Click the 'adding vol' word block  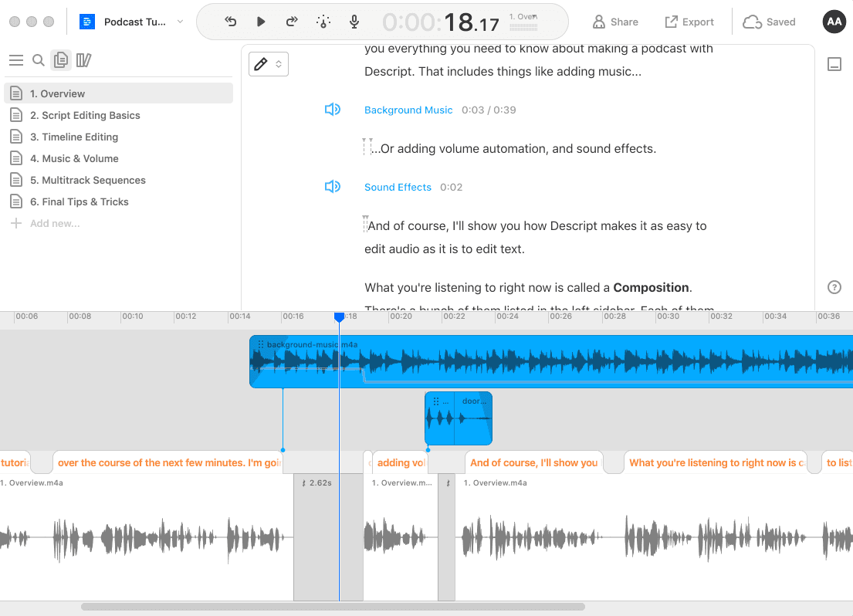[400, 462]
